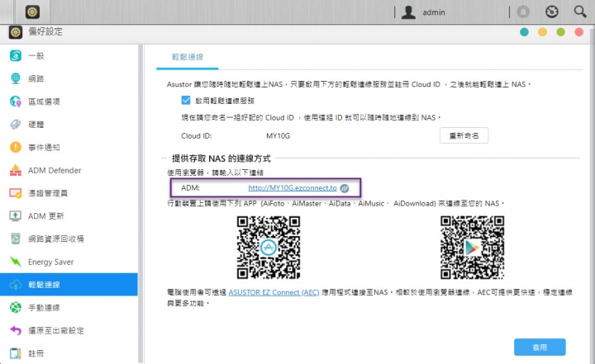Click the admin user icon

pyautogui.click(x=409, y=12)
